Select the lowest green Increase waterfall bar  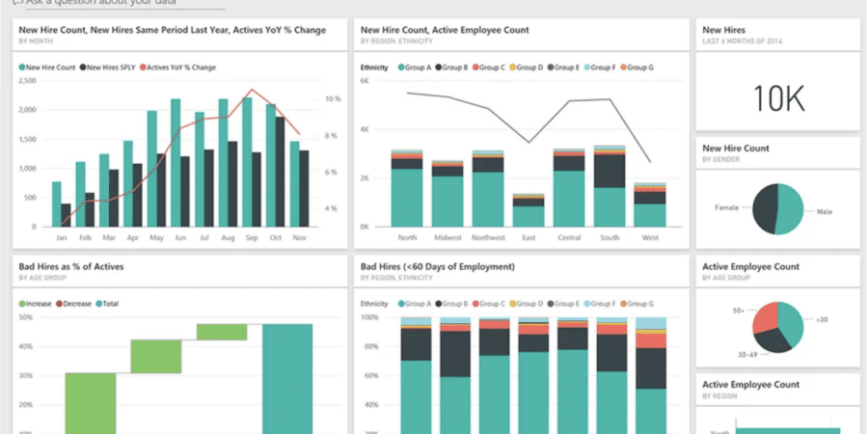click(91, 403)
